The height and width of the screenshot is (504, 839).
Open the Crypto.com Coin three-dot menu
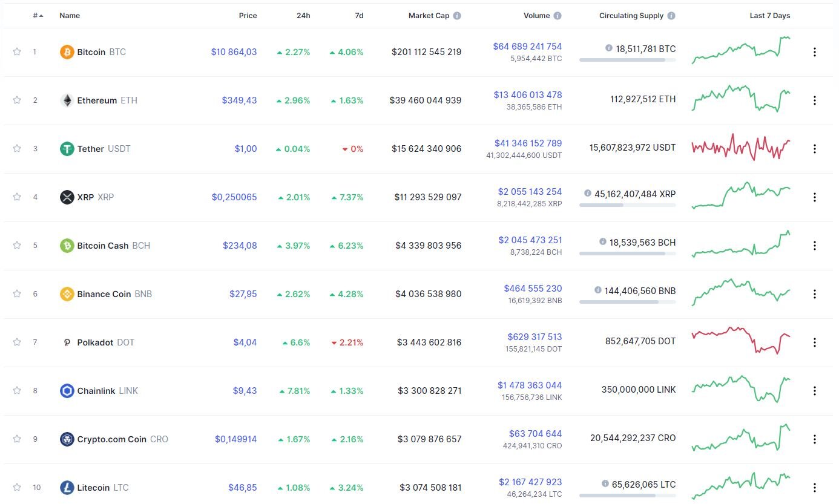pos(814,439)
